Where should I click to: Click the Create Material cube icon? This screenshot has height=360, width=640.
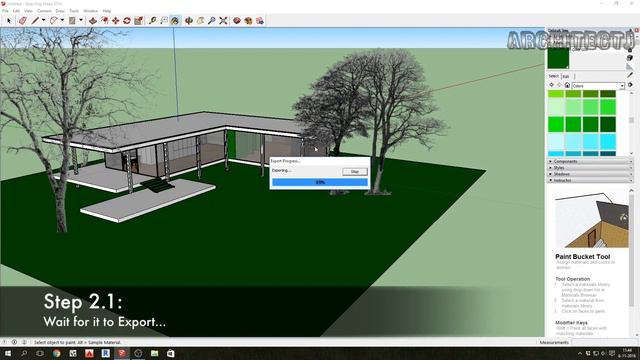[630, 58]
